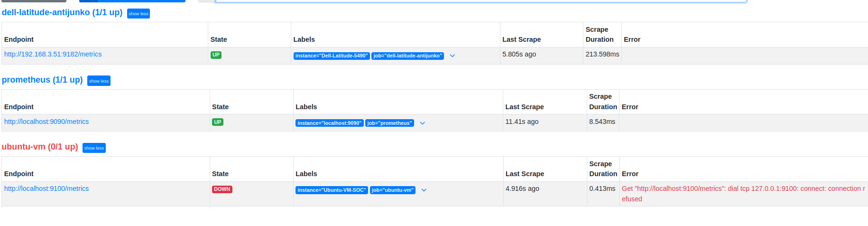868x226 pixels.
Task: Click the red ubuntu-vm (0/1 up) heading
Action: 40,147
